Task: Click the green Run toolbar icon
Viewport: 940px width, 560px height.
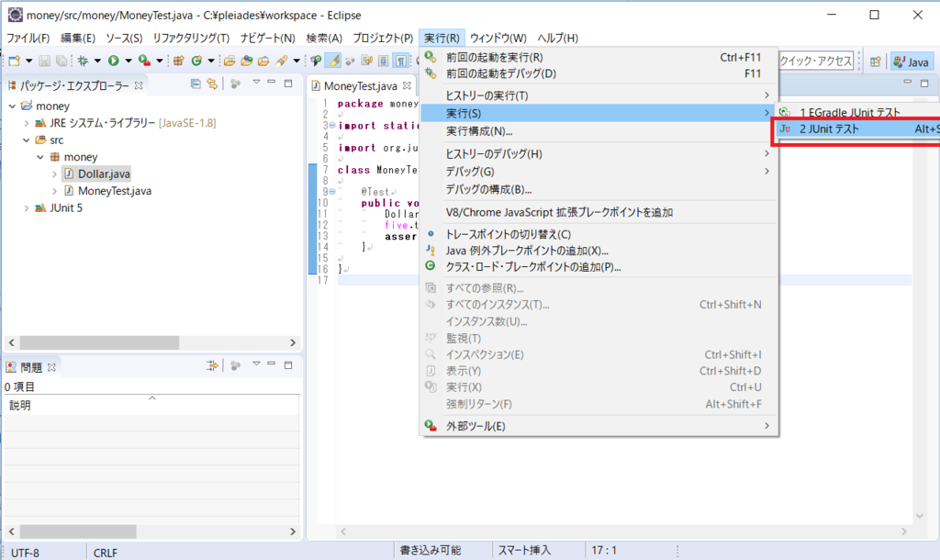Action: coord(113,61)
